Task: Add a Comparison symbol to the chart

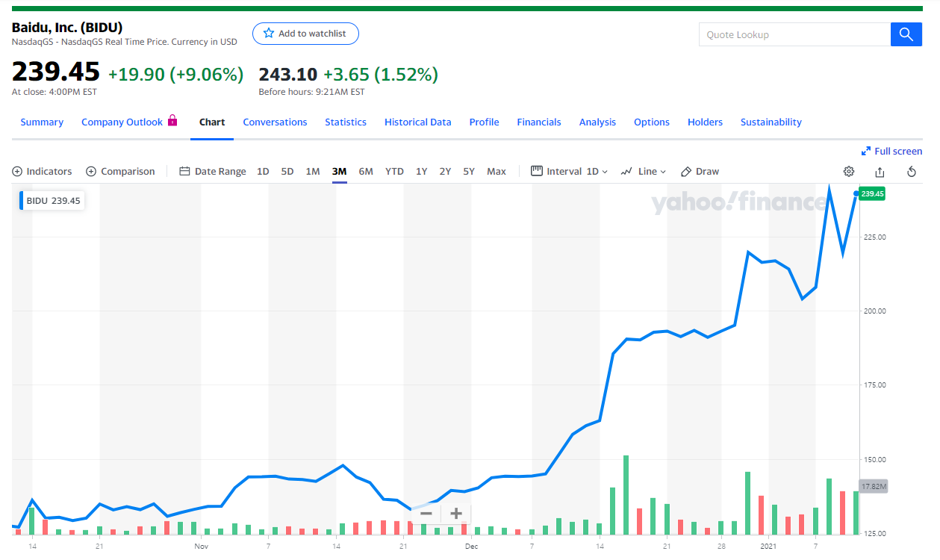Action: pyautogui.click(x=121, y=172)
